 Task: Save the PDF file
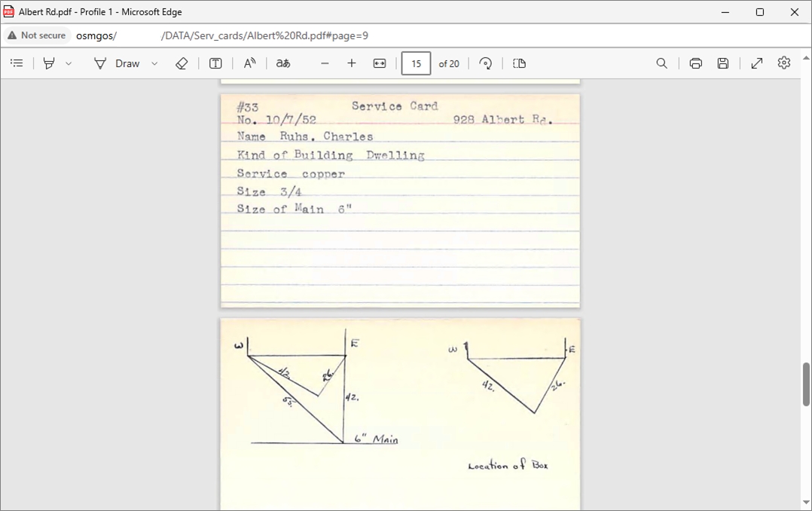[x=723, y=63]
